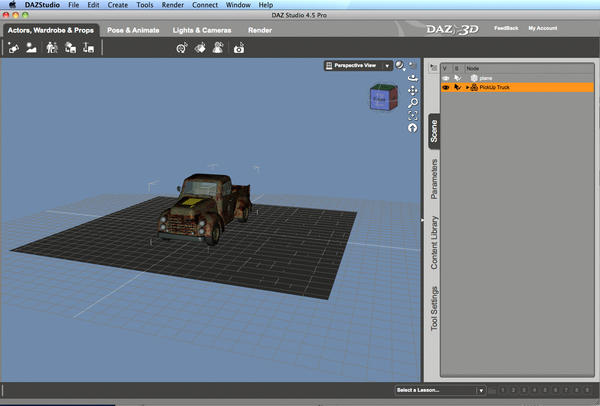The image size is (600, 406).
Task: Click the frame selection icon in viewport
Action: (x=412, y=115)
